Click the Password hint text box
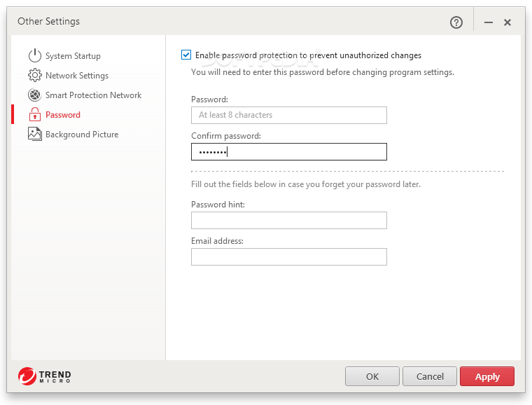532x405 pixels. (288, 220)
